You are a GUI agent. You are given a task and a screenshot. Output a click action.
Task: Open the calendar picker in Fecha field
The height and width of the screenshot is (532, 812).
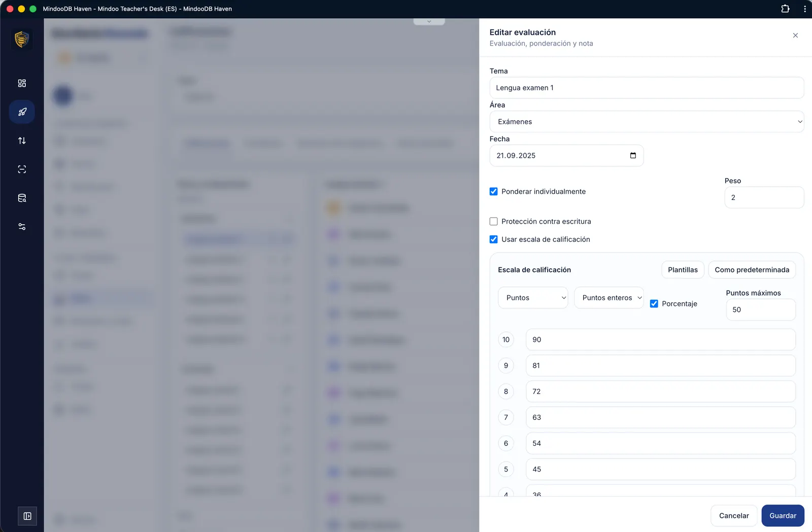click(x=633, y=156)
